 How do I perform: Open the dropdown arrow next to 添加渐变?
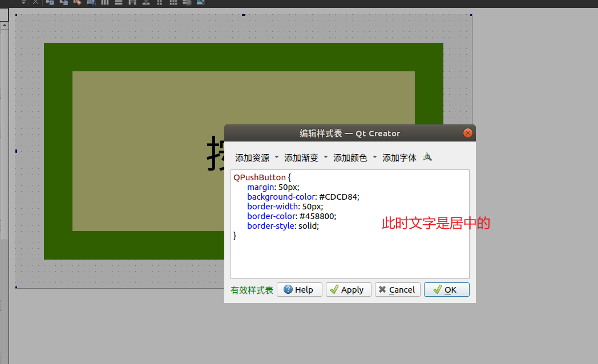click(326, 157)
